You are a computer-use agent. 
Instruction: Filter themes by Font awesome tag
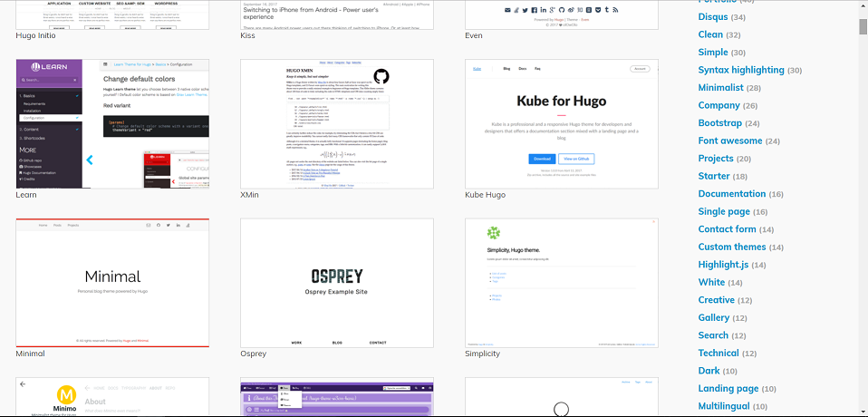730,141
